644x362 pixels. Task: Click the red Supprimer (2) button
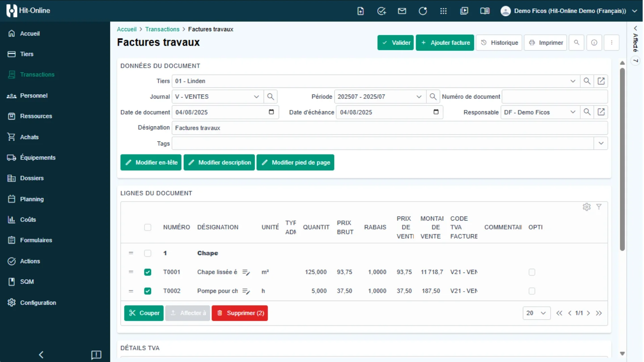point(240,313)
